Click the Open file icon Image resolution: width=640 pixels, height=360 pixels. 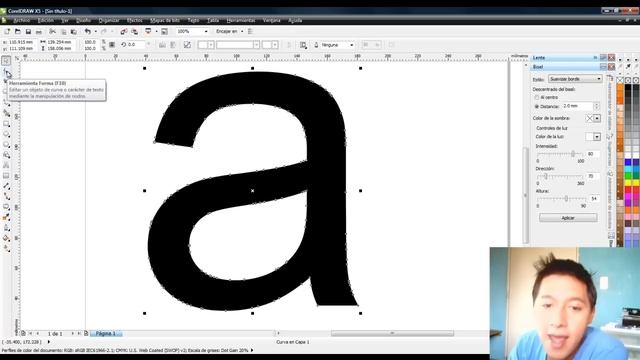tap(18, 31)
